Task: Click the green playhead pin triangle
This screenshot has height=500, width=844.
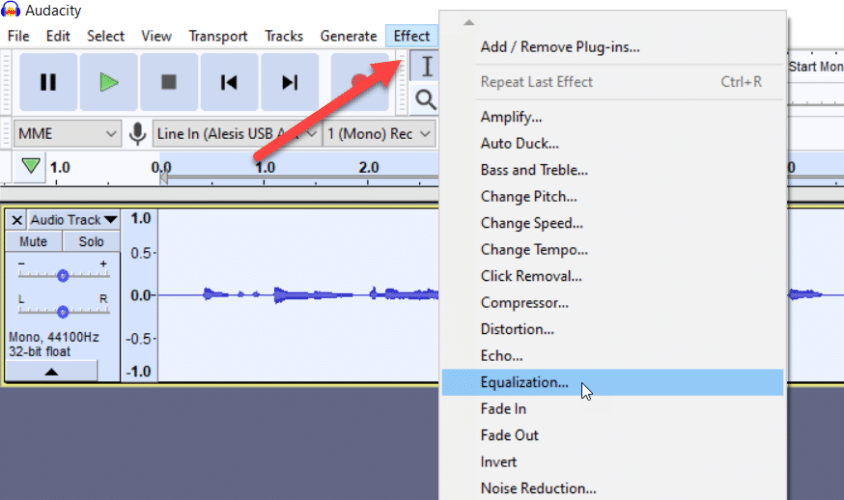Action: coord(31,166)
